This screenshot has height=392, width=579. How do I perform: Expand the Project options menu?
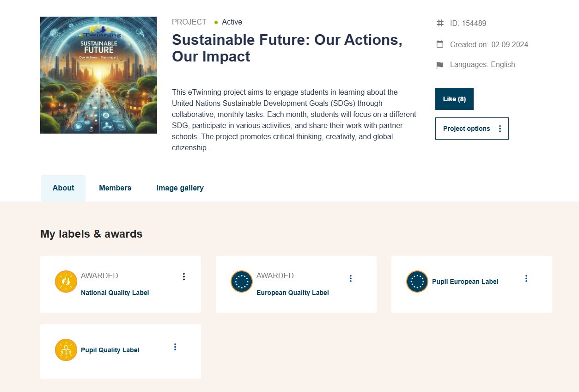pyautogui.click(x=471, y=129)
